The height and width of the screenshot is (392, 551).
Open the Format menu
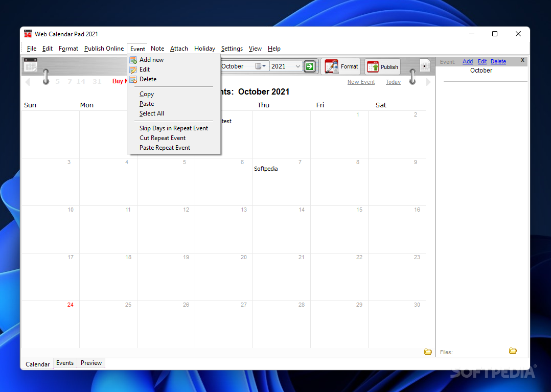68,49
